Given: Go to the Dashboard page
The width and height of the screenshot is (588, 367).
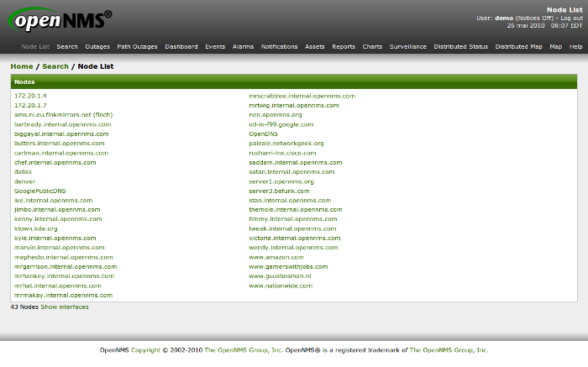Looking at the screenshot, I should pyautogui.click(x=181, y=47).
